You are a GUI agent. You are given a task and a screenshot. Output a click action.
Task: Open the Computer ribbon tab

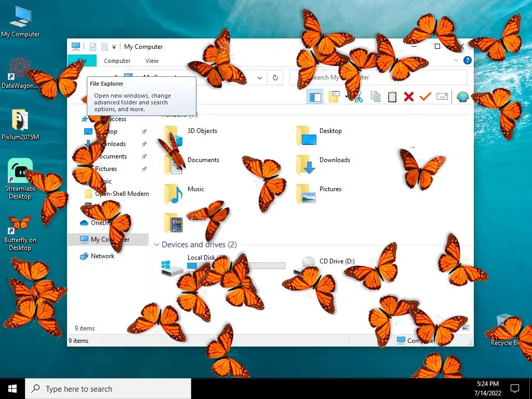117,61
